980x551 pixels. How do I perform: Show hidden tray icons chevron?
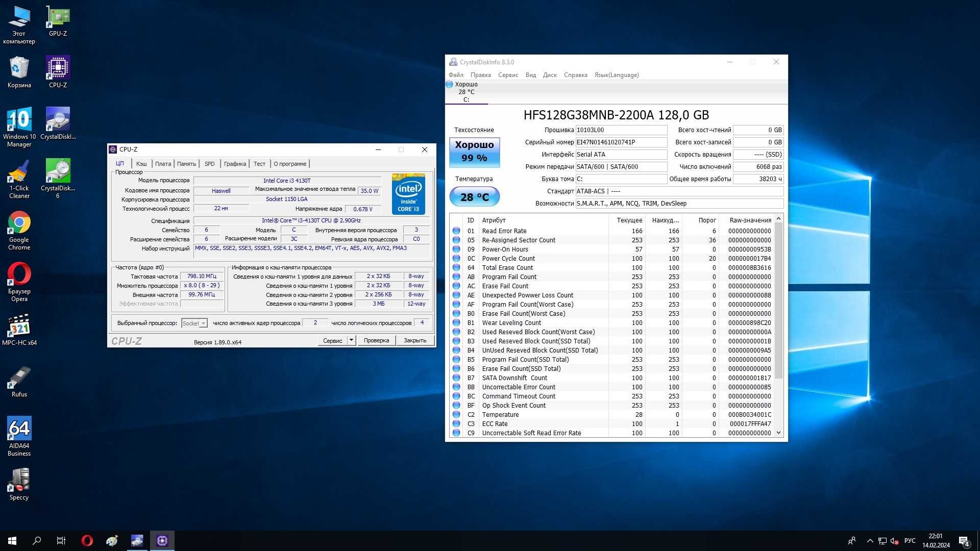click(870, 541)
